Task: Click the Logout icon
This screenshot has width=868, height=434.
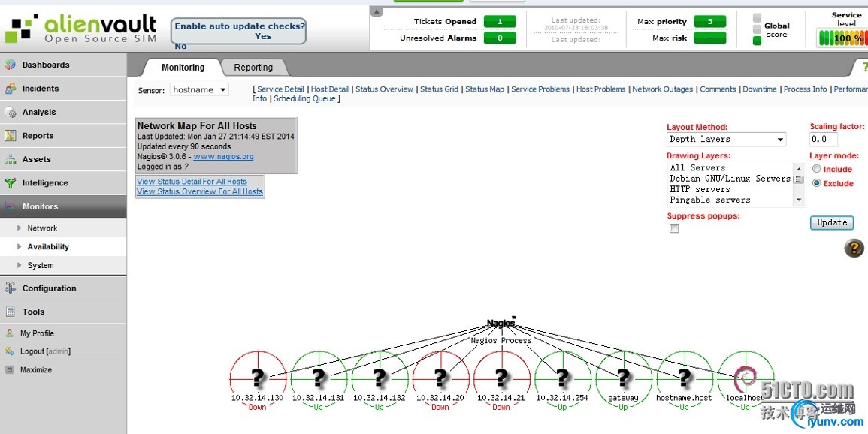Action: (10, 351)
